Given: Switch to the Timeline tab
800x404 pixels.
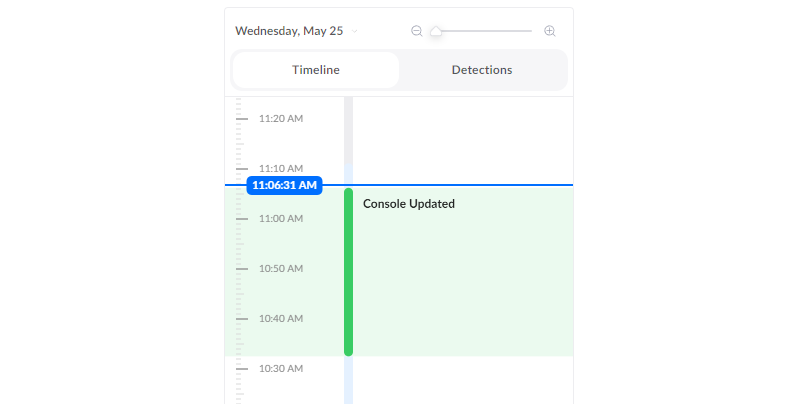Looking at the screenshot, I should tap(316, 70).
